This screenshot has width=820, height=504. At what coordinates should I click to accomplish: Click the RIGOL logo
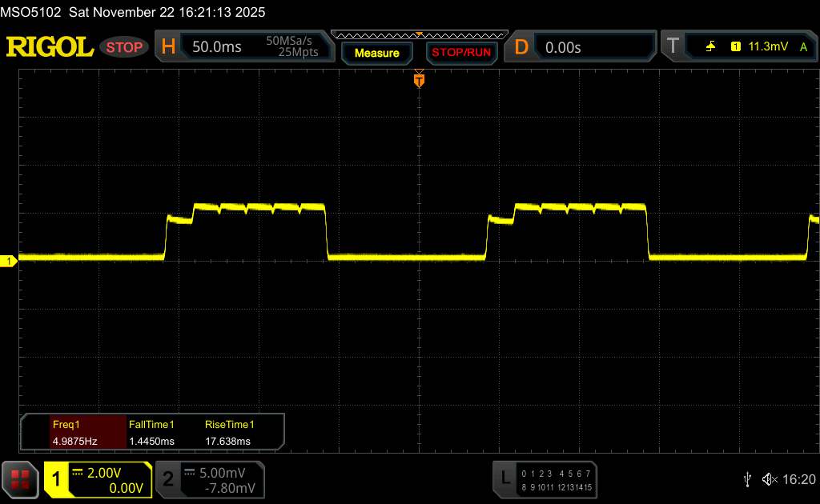50,47
